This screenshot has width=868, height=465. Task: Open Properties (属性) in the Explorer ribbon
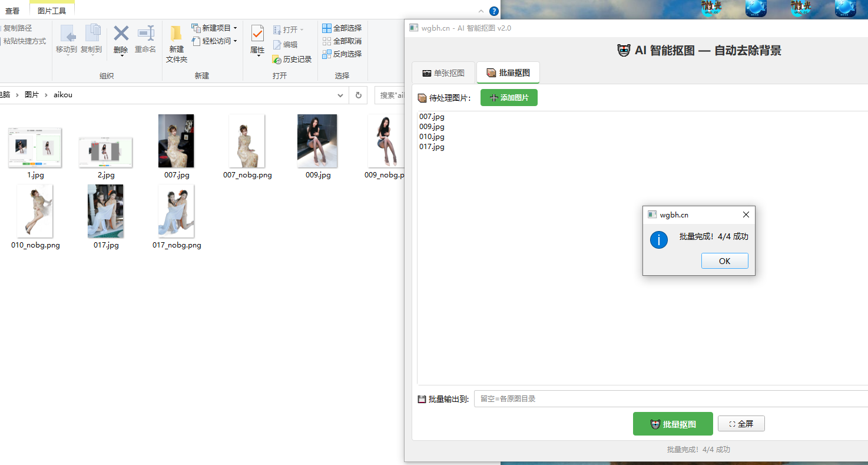coord(257,40)
